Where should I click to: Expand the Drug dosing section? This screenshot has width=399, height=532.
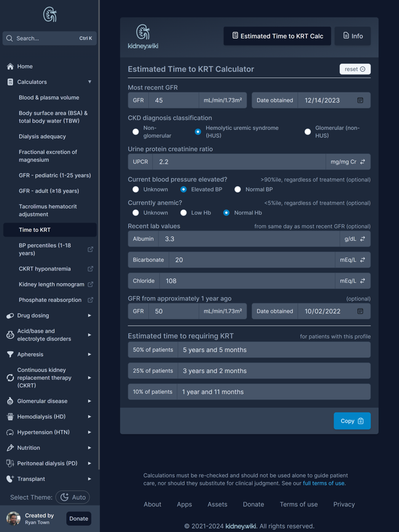pyautogui.click(x=89, y=316)
